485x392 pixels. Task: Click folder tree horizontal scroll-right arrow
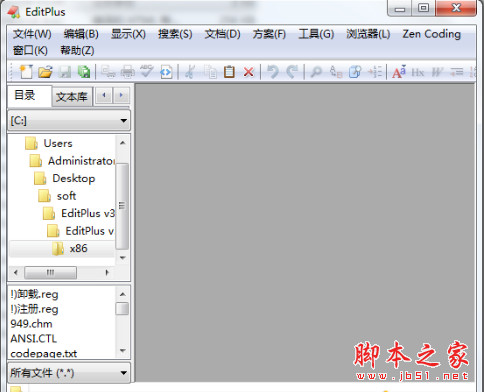tap(107, 272)
